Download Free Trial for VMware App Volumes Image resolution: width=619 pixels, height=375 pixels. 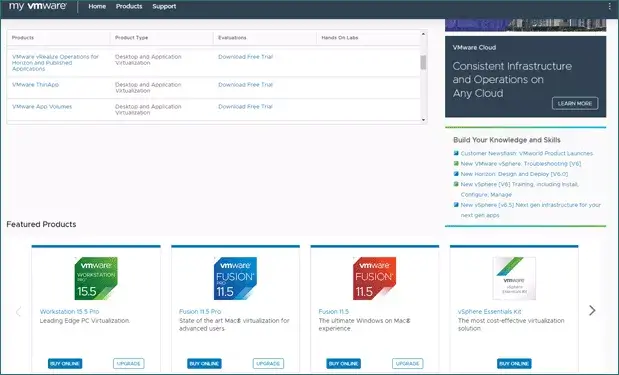[246, 107]
